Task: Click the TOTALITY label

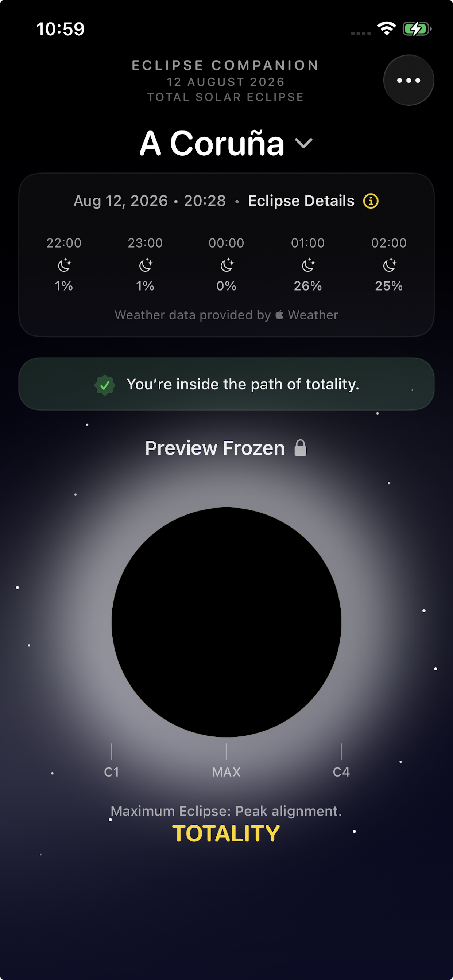Action: coord(226,833)
